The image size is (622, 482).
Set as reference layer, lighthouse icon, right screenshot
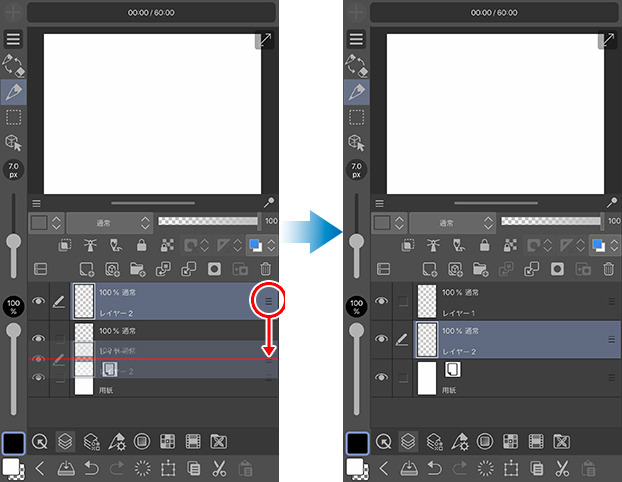point(433,245)
